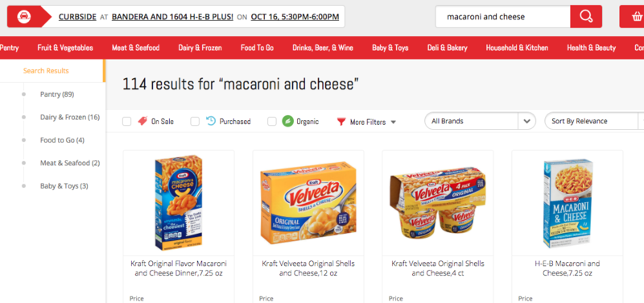The image size is (644, 303).
Task: Enable the Purchased filter checkbox
Action: pyautogui.click(x=195, y=122)
